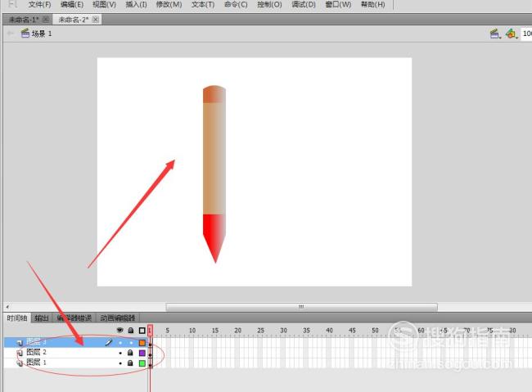
Task: Switch to the 输出 output tab
Action: pos(42,318)
